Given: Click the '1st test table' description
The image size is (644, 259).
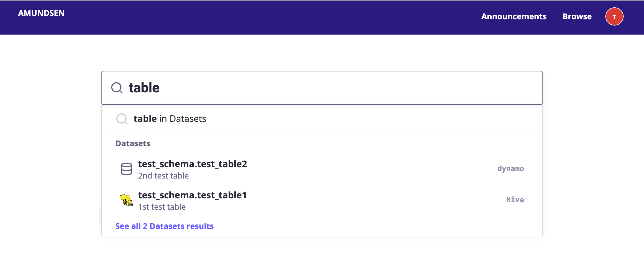Looking at the screenshot, I should click(x=162, y=207).
